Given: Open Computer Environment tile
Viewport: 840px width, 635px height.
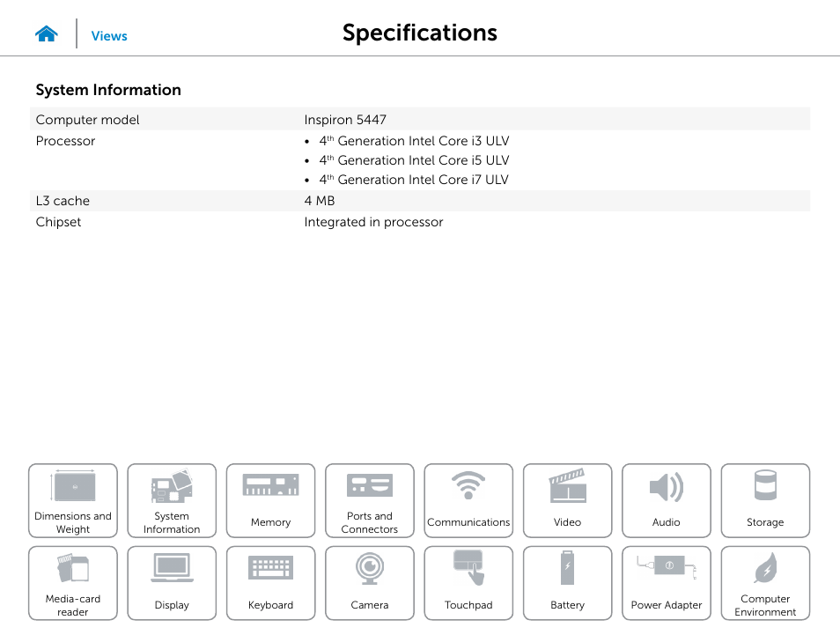Looking at the screenshot, I should (x=765, y=583).
